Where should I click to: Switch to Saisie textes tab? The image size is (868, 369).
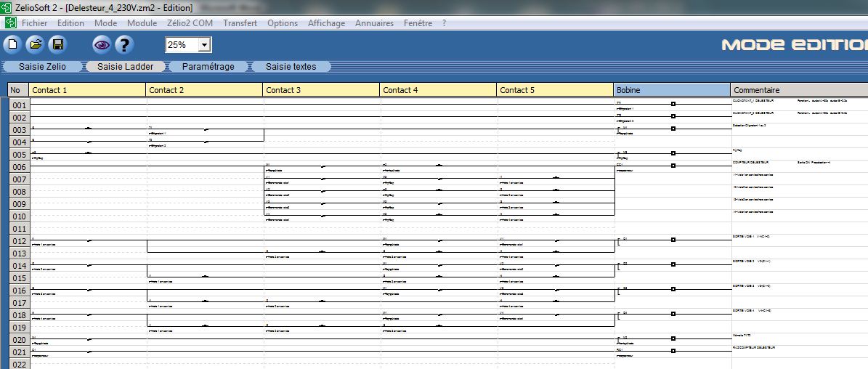coord(291,66)
